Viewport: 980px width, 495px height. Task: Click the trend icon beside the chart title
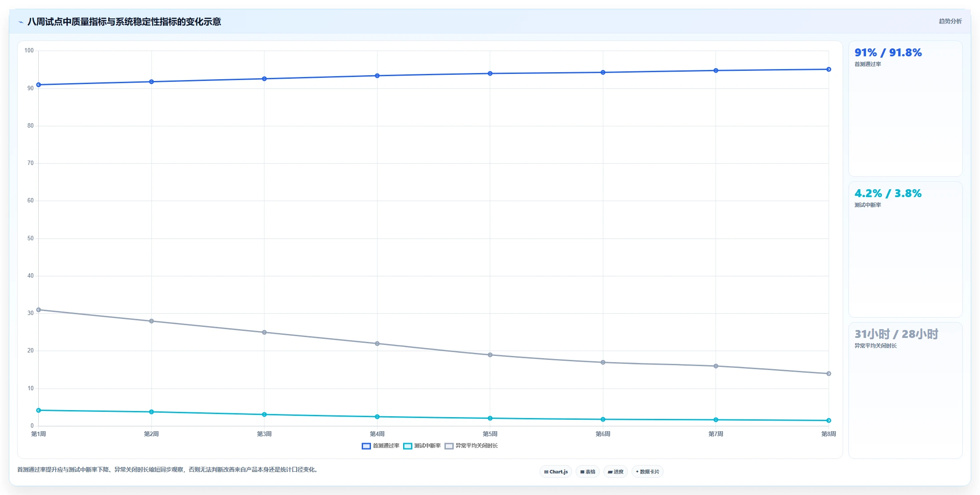(21, 22)
